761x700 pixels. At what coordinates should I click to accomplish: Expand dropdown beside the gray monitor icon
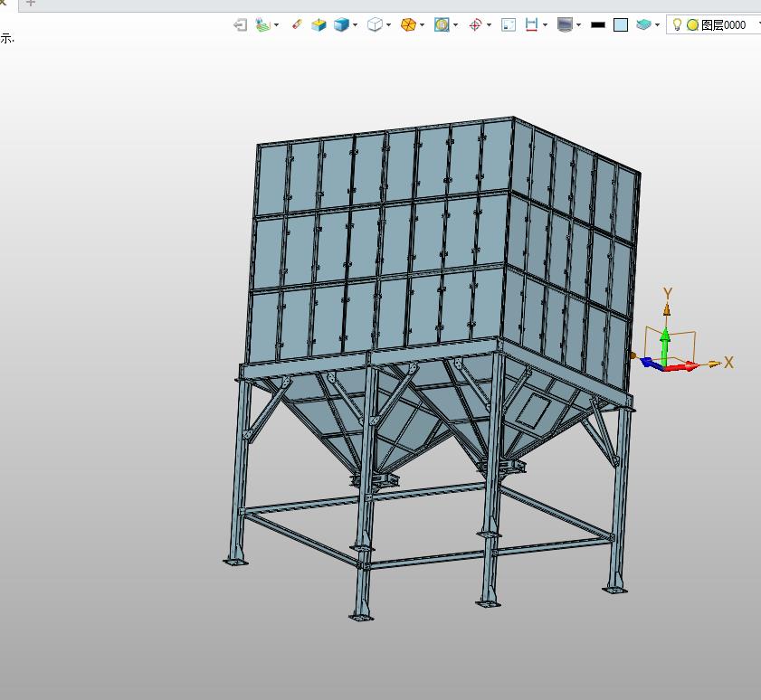[579, 25]
